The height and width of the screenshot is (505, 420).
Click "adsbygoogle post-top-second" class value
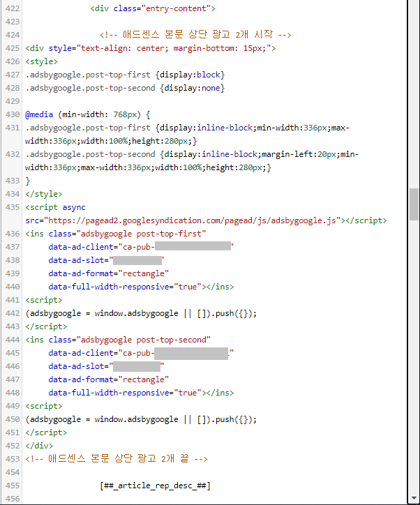[143, 340]
